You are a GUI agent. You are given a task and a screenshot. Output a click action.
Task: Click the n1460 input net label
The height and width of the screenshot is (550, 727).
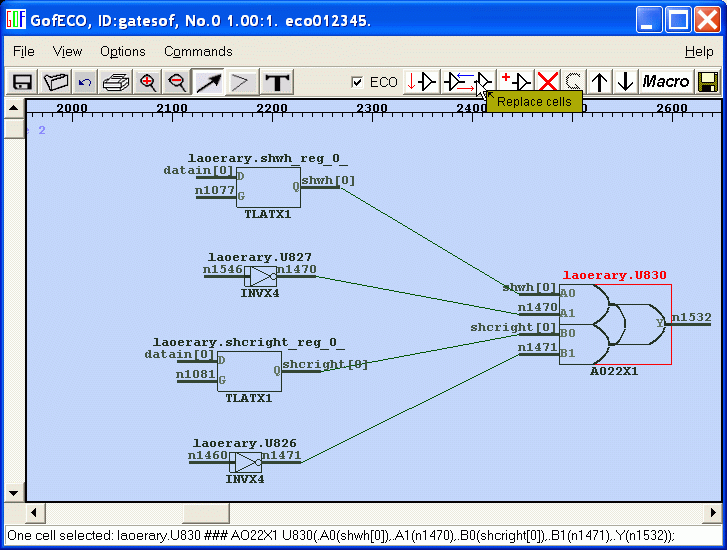[208, 455]
